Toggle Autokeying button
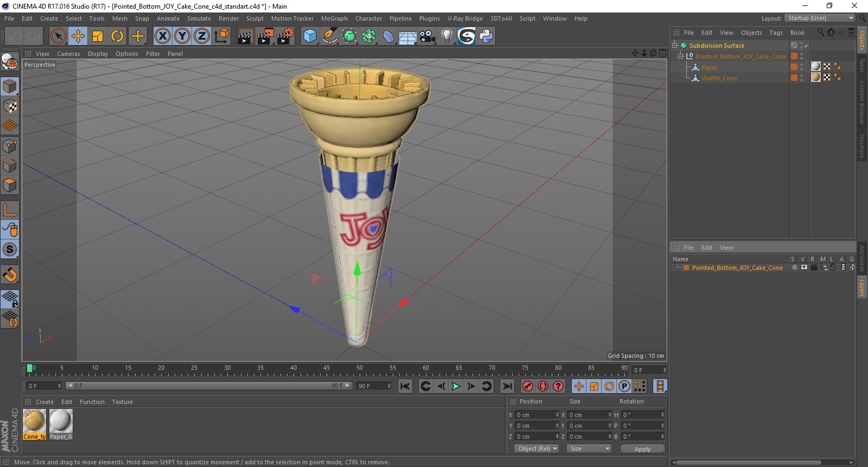Image resolution: width=868 pixels, height=467 pixels. (543, 386)
